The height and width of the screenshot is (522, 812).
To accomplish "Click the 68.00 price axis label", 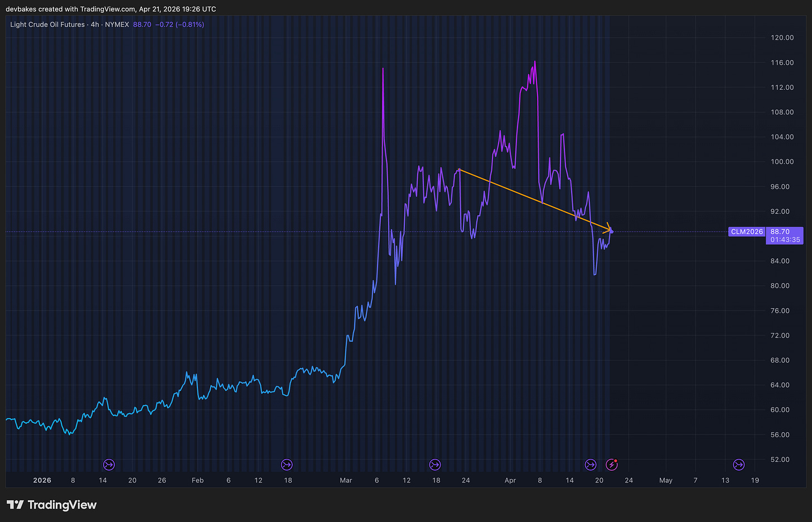I will (x=780, y=360).
